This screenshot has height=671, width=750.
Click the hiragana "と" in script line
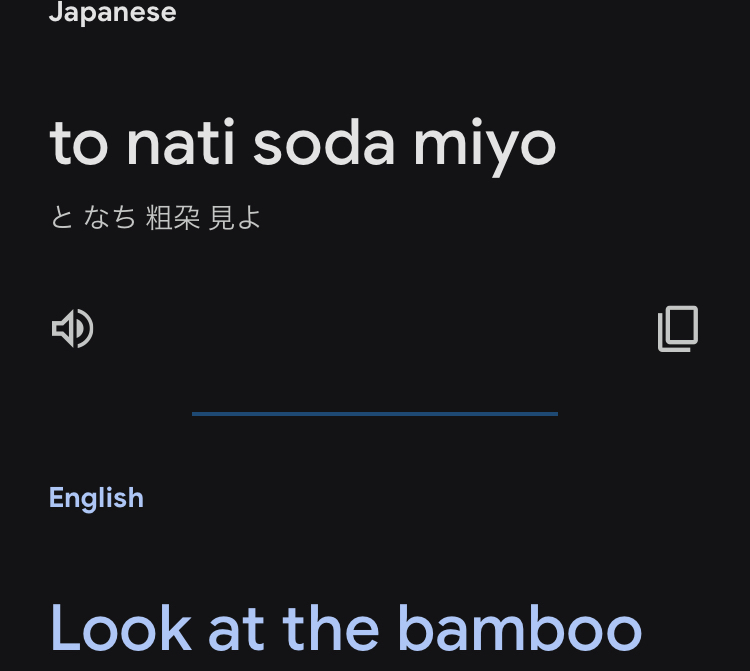[x=62, y=218]
